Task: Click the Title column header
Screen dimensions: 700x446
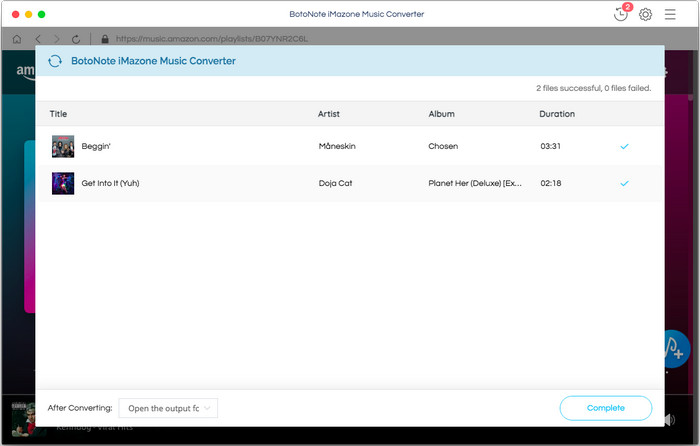Action: pyautogui.click(x=58, y=114)
